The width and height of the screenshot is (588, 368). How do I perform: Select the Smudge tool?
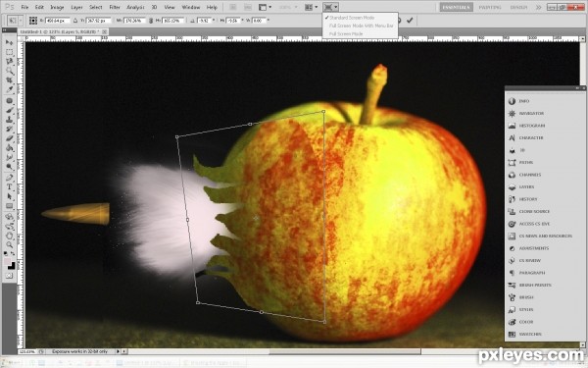pyautogui.click(x=10, y=157)
